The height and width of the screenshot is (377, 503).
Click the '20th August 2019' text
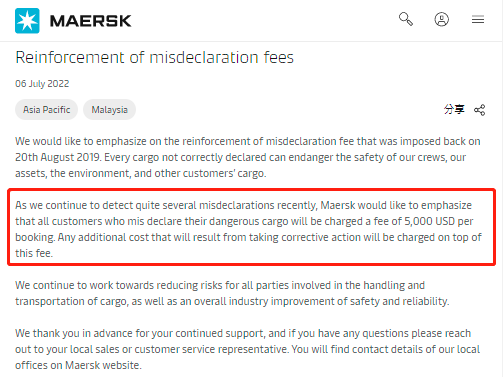click(x=58, y=157)
